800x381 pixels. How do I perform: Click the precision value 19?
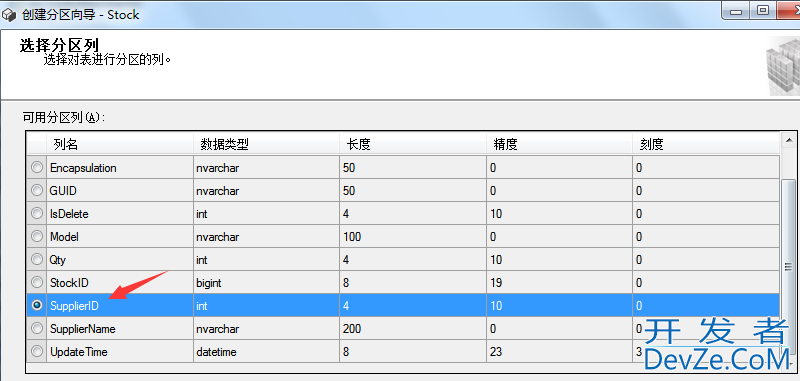[559, 282]
